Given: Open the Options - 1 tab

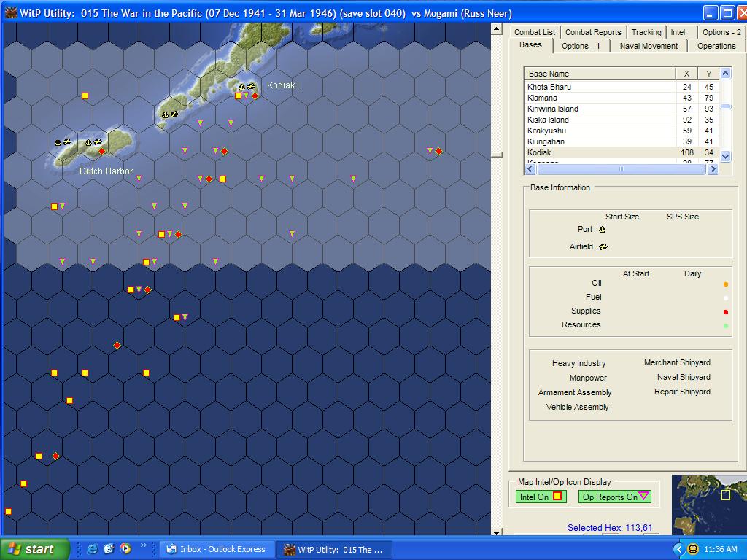Looking at the screenshot, I should 580,46.
